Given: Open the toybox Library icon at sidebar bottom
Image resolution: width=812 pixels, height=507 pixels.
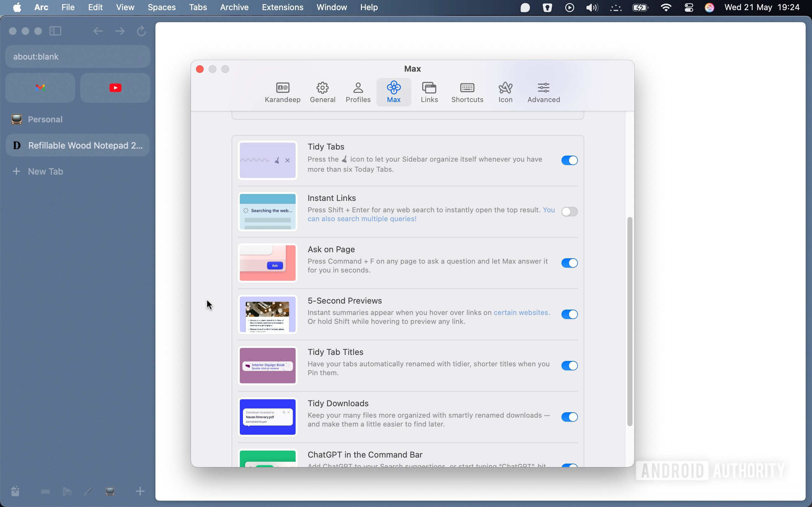Looking at the screenshot, I should point(15,491).
